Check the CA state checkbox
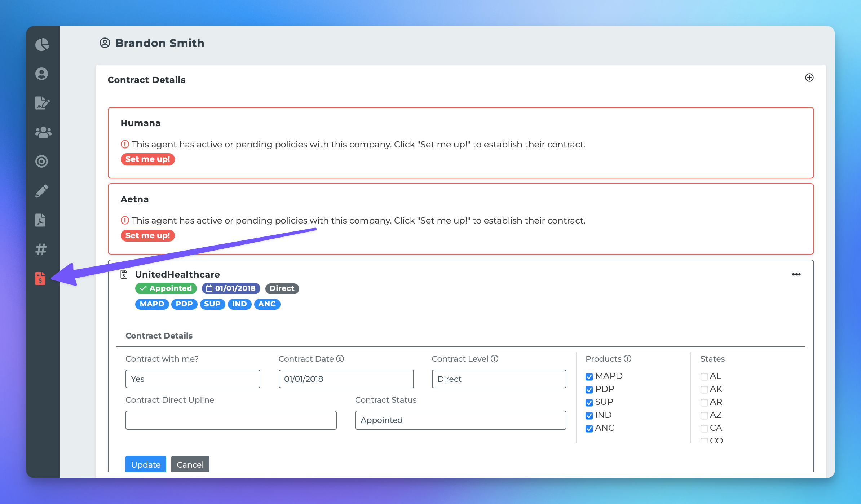This screenshot has width=861, height=504. click(704, 428)
